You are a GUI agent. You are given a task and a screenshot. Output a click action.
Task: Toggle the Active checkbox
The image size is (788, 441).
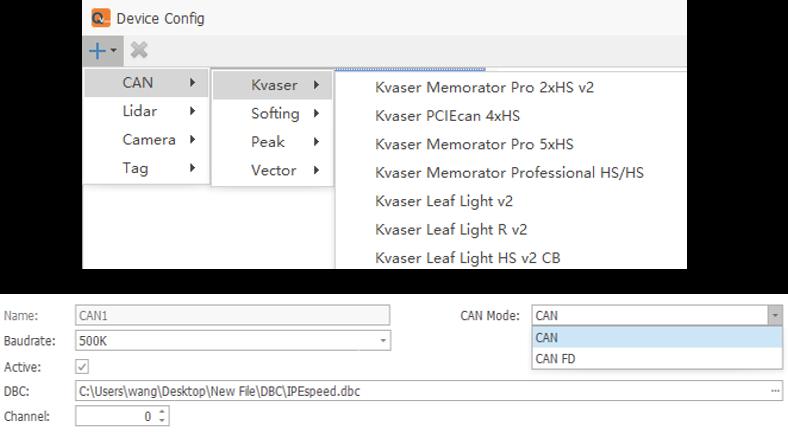click(x=83, y=367)
